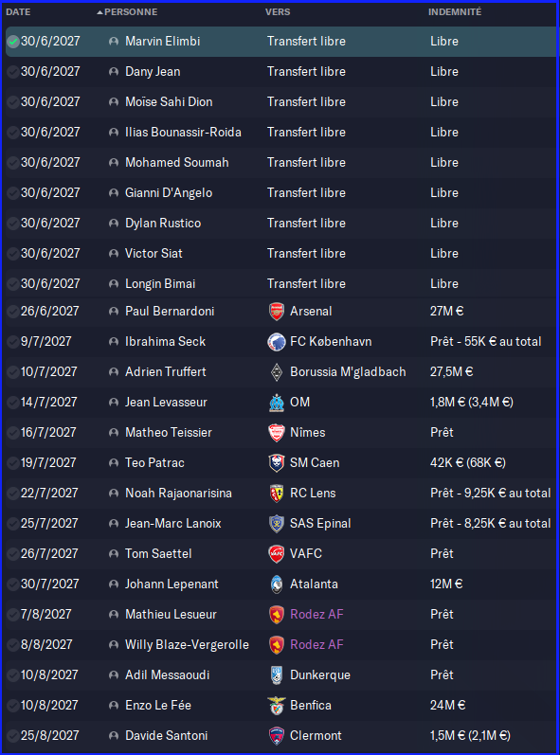The height and width of the screenshot is (755, 560).
Task: Click the FC København club logo
Action: click(x=277, y=342)
